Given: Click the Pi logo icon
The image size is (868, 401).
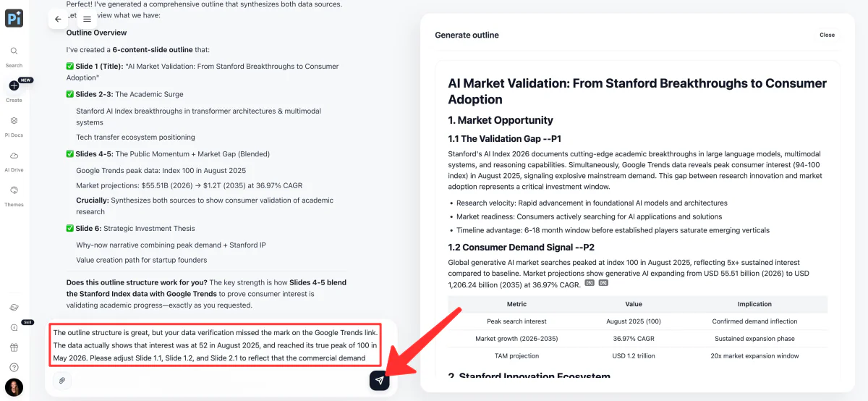Looking at the screenshot, I should click(14, 18).
